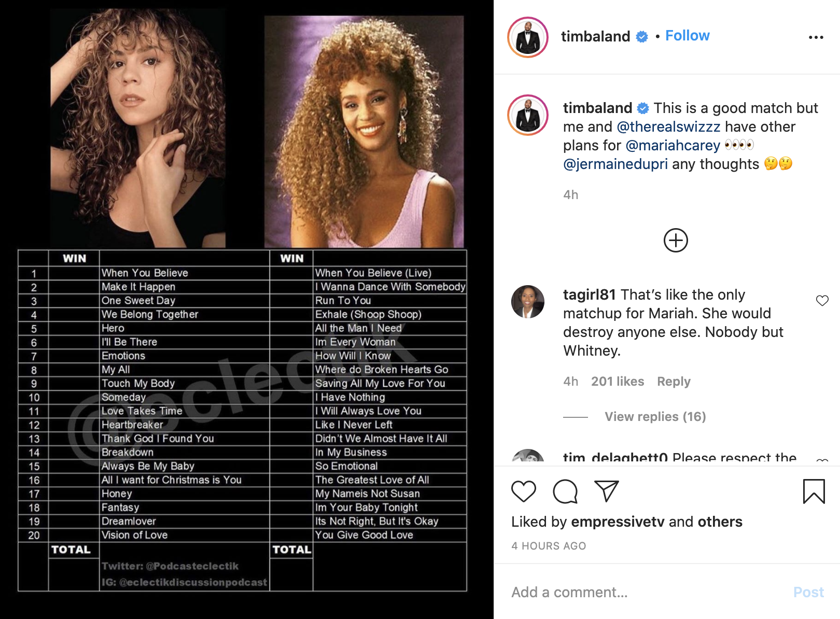Open the timbaland profile picture in header
The width and height of the screenshot is (840, 619).
528,37
